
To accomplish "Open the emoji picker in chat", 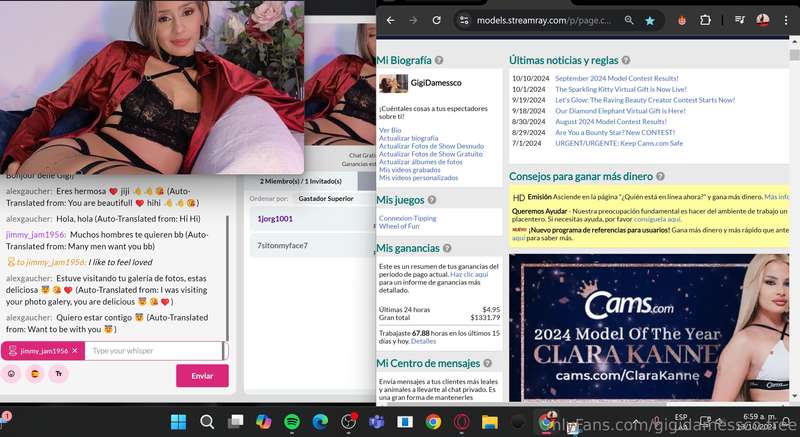I will 11,374.
